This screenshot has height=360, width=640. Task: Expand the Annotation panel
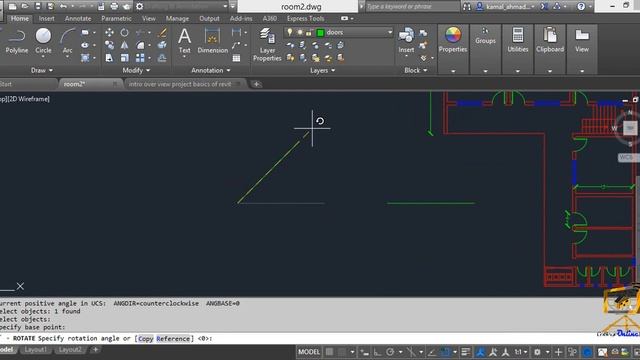click(x=211, y=70)
